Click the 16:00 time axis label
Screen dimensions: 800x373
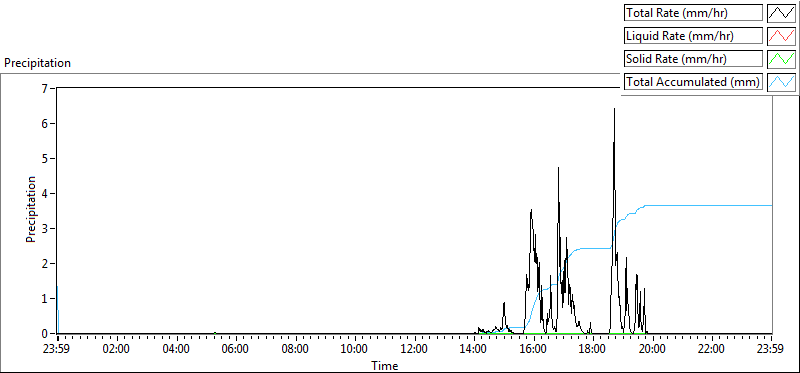click(534, 350)
